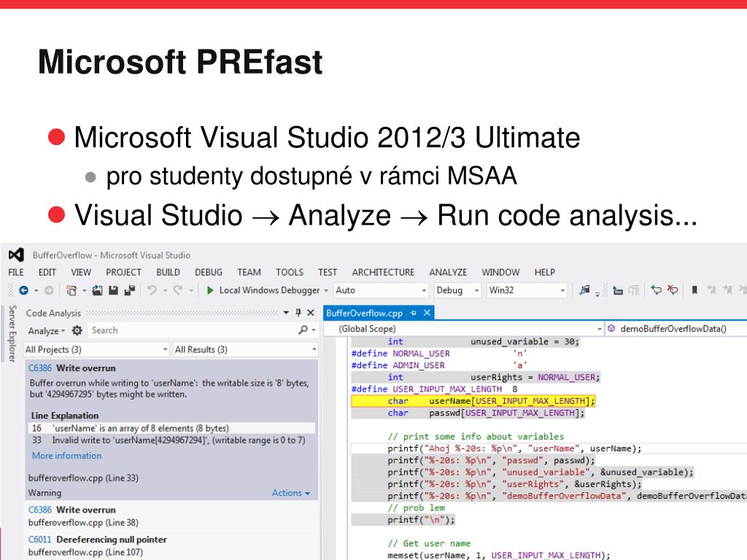
Task: Click the previous bookmark icon
Action: coord(711,289)
